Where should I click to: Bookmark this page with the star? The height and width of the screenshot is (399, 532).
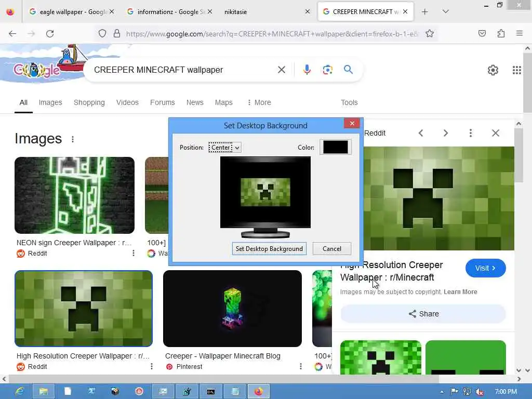(x=430, y=34)
